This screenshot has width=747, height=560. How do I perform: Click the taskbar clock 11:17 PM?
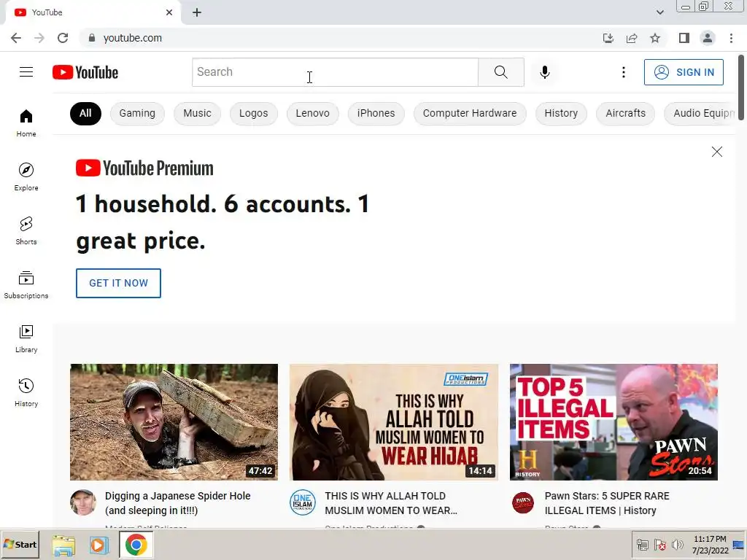[x=710, y=539]
